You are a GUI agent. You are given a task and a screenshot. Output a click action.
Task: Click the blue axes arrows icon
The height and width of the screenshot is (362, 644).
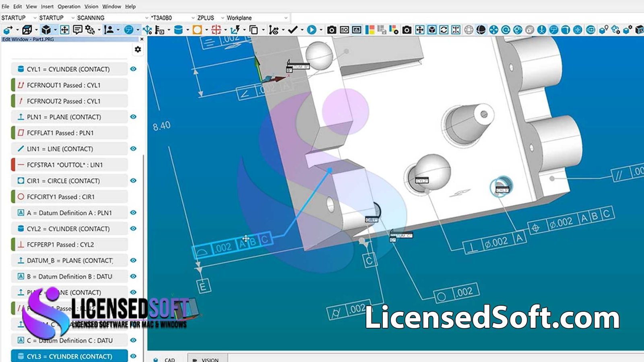point(147,30)
